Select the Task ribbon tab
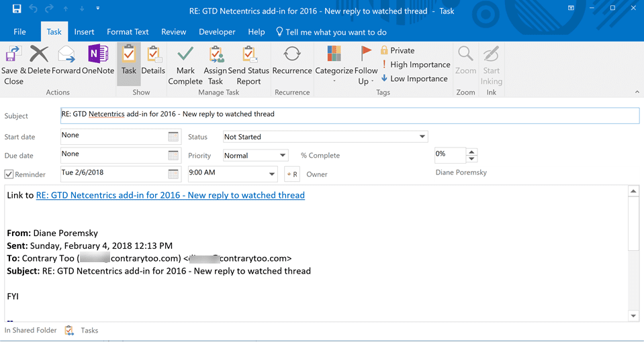644x342 pixels. (54, 32)
